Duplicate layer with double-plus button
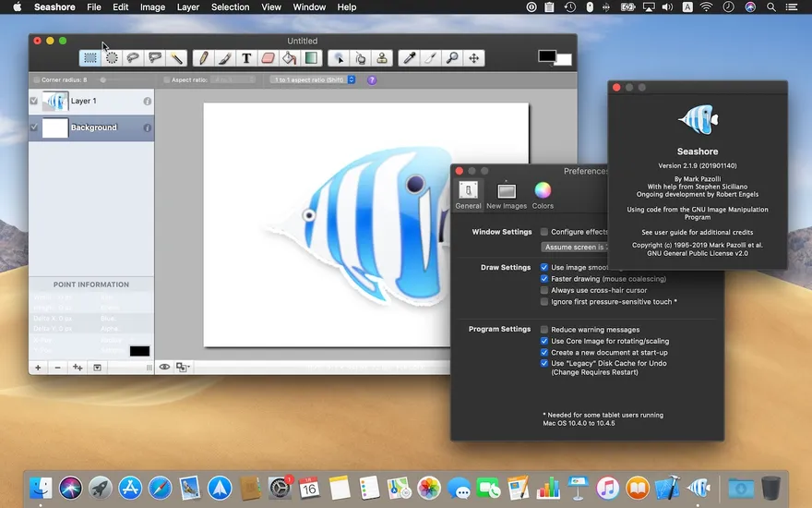The height and width of the screenshot is (508, 812). 78,368
